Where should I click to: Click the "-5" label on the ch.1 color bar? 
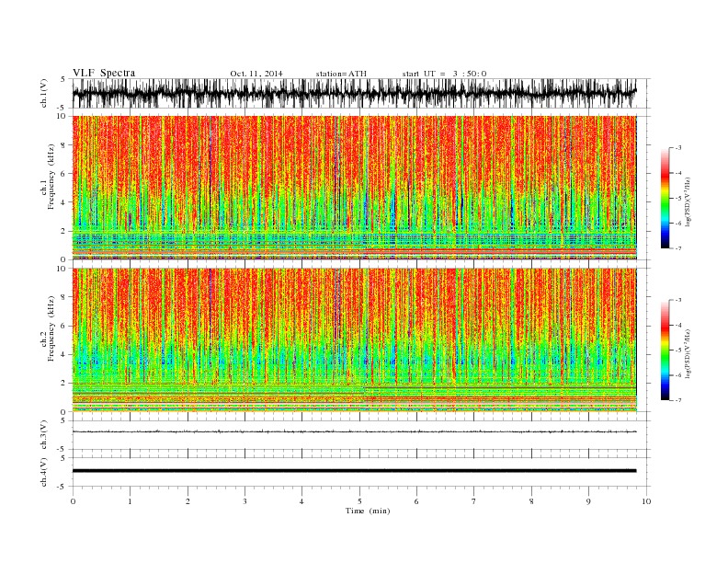[678, 199]
